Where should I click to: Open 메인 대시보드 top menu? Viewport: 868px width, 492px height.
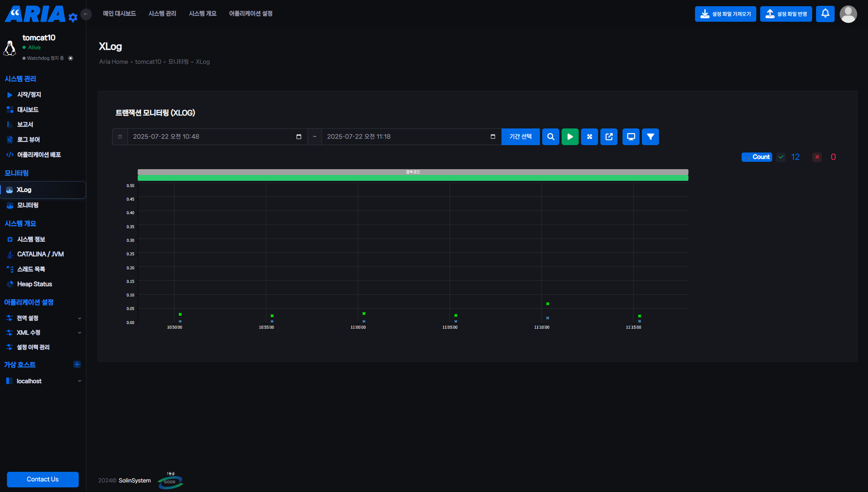(119, 14)
